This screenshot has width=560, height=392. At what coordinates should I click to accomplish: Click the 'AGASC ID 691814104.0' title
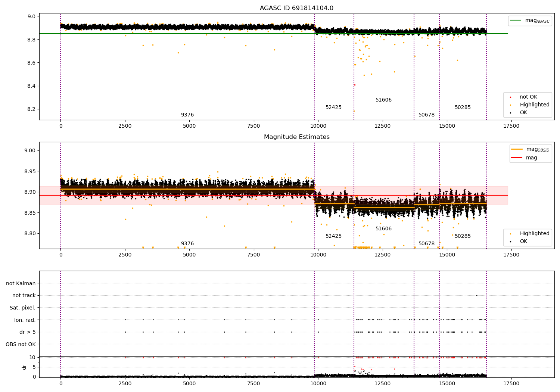(x=296, y=8)
